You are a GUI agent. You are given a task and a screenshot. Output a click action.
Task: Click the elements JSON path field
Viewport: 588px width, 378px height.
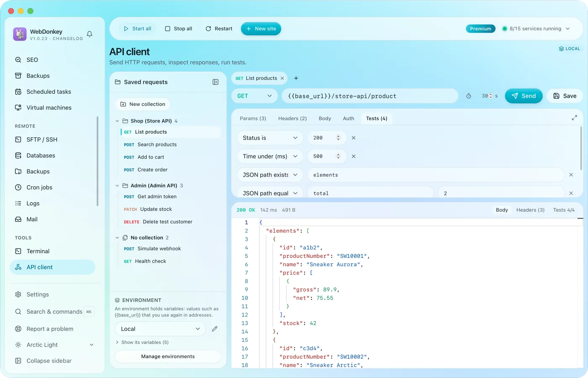[436, 175]
